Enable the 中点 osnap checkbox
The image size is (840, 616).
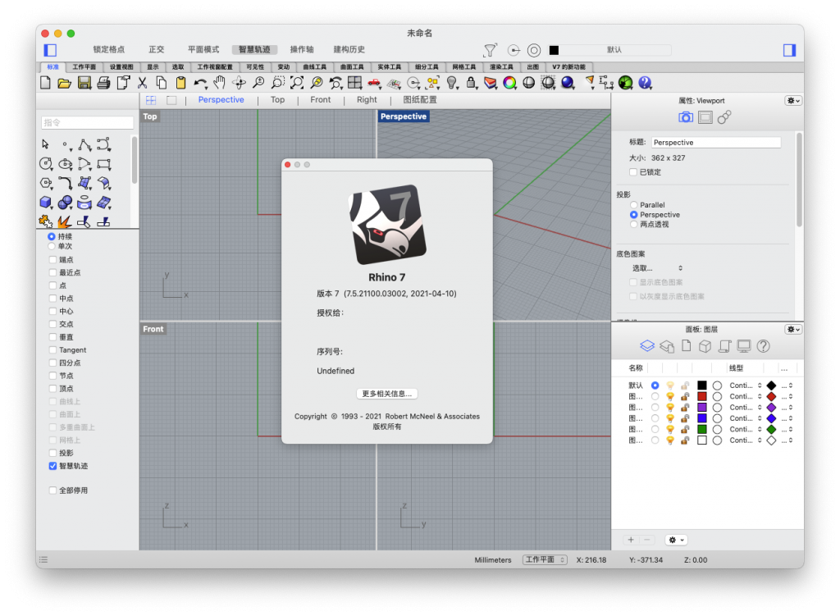[x=52, y=299]
